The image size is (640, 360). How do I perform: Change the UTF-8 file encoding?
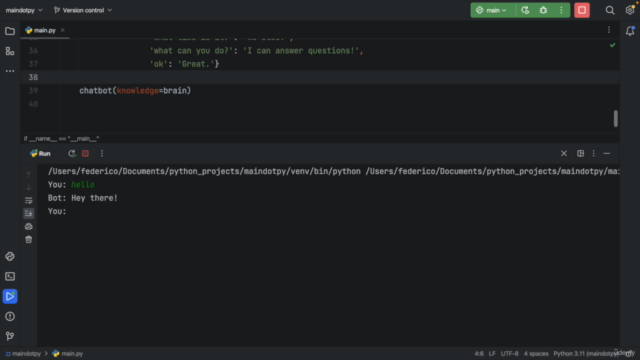click(x=510, y=353)
